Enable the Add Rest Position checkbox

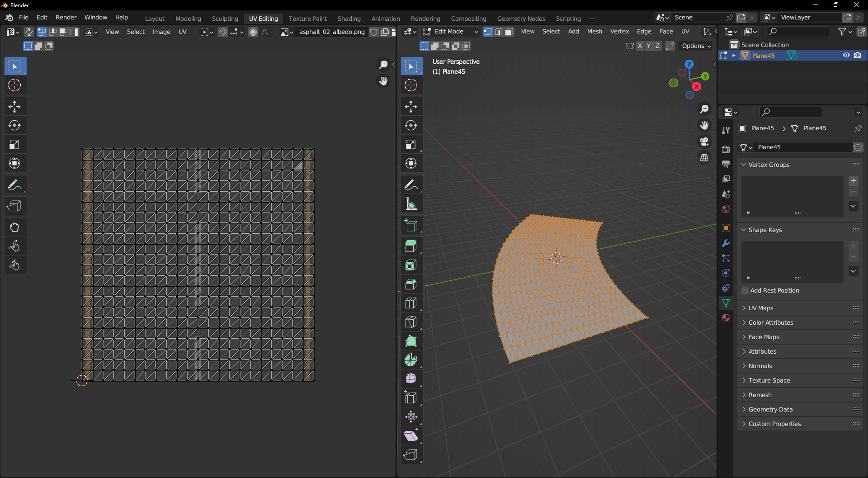click(745, 291)
